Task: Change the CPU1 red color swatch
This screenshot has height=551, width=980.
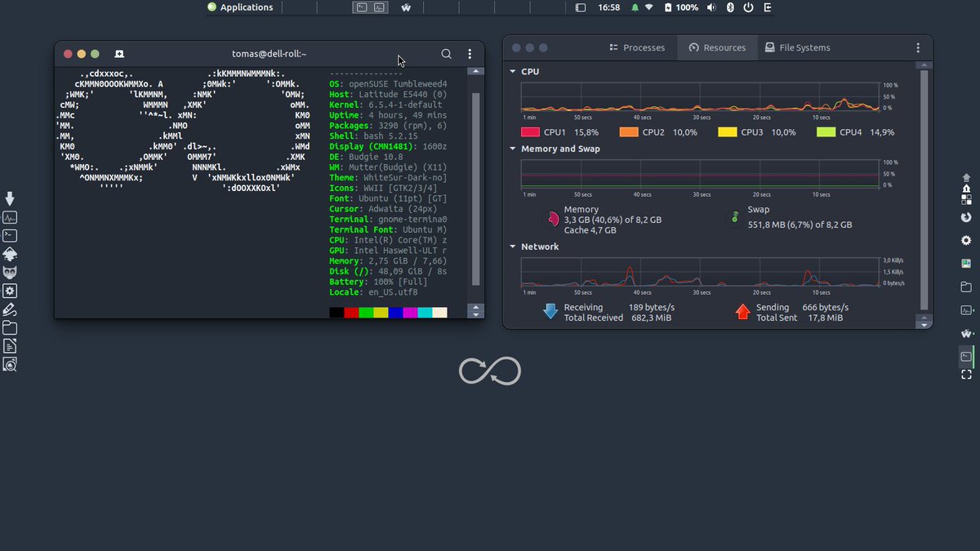Action: click(530, 132)
